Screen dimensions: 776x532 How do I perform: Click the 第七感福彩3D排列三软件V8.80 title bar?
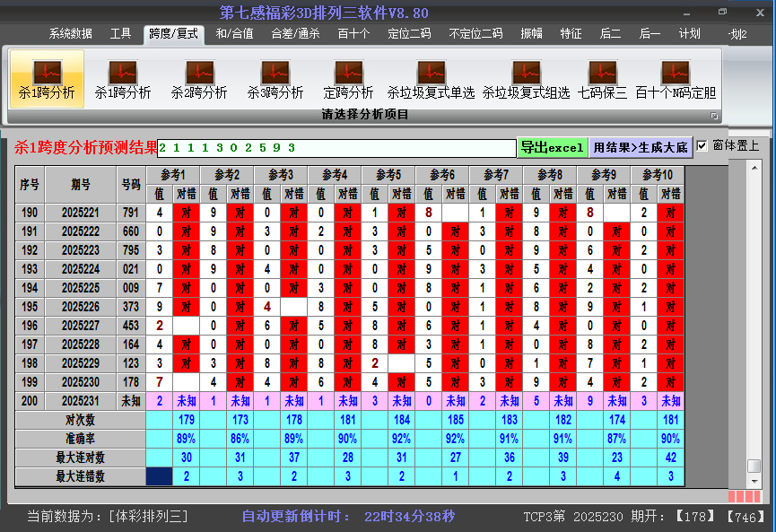[x=324, y=13]
